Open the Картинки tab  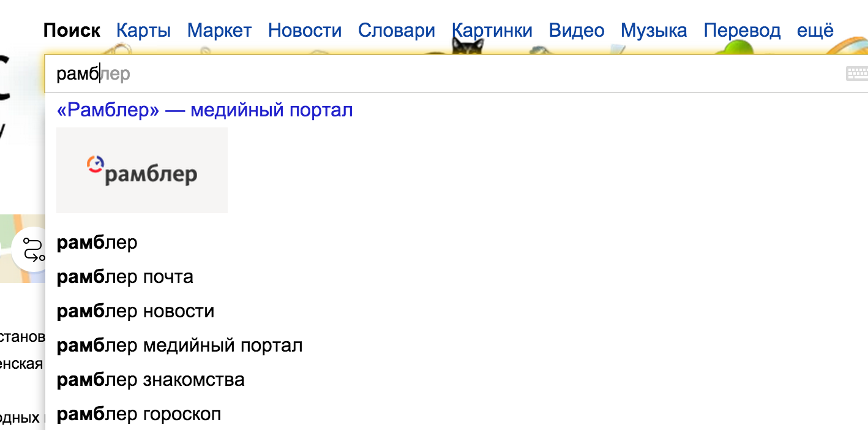click(x=492, y=31)
